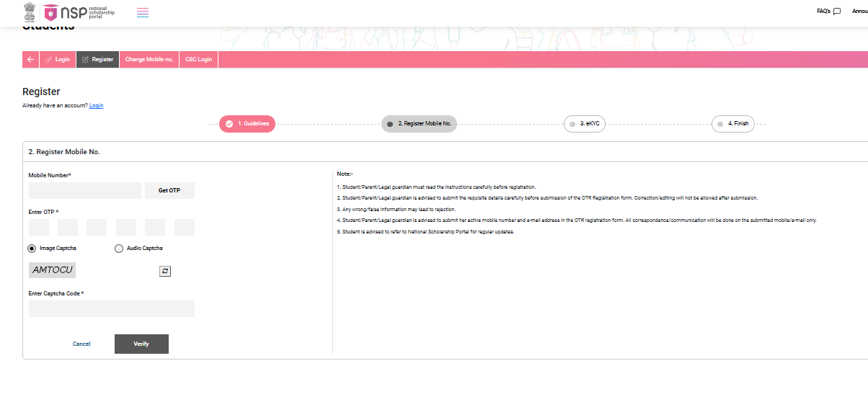Select the Audio Captcha option
Viewport: 868px width, 415px height.
pos(119,249)
